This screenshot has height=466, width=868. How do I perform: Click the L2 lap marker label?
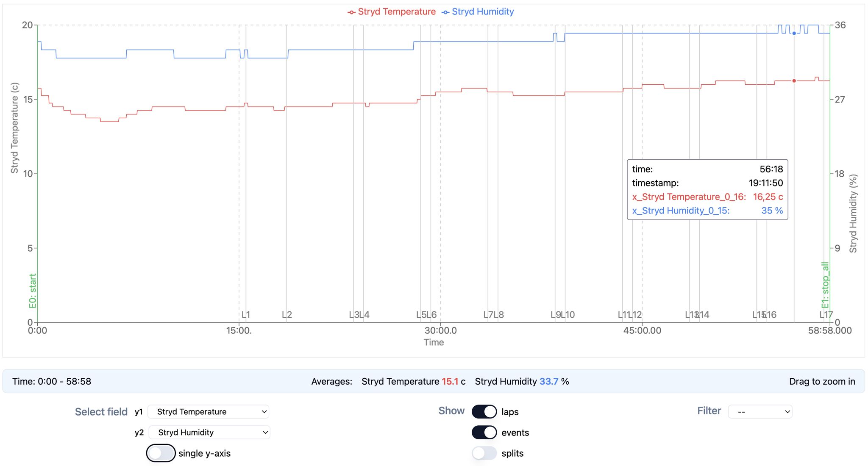tap(287, 315)
